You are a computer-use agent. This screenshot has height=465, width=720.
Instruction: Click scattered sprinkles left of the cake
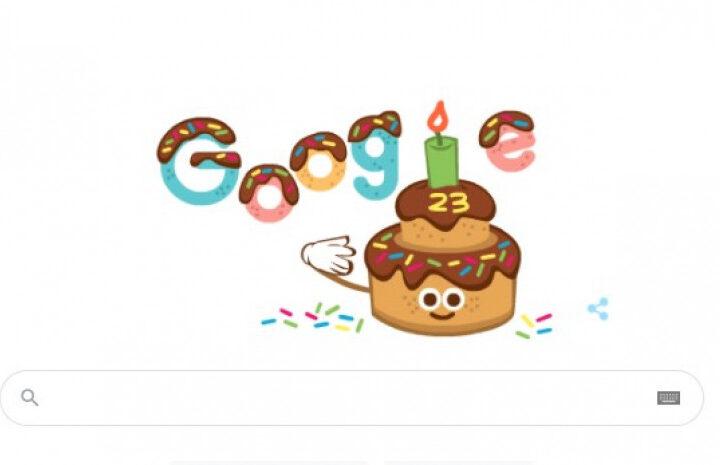[x=313, y=317]
